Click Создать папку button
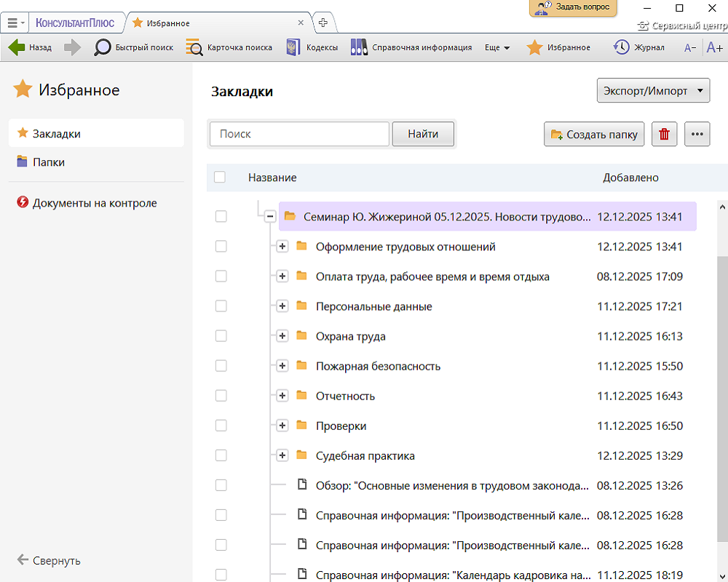 [x=594, y=134]
